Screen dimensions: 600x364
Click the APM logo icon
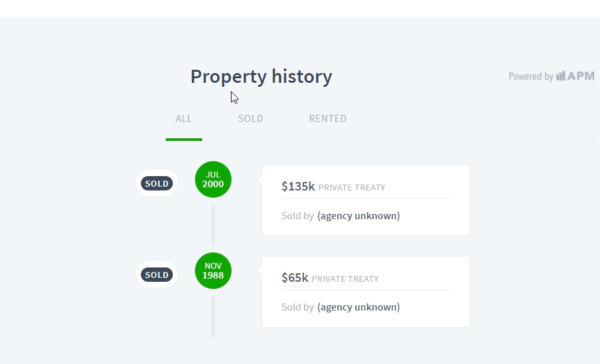(575, 76)
